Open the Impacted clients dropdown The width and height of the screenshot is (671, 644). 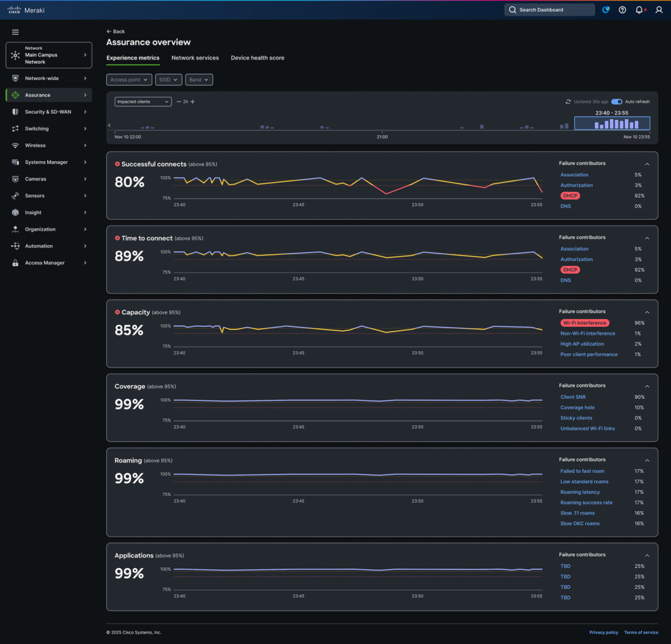tap(143, 102)
